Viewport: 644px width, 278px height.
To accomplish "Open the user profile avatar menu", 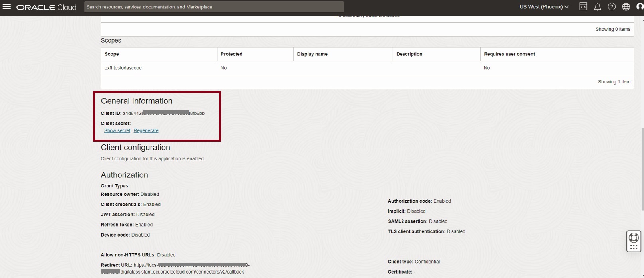I will pos(640,7).
